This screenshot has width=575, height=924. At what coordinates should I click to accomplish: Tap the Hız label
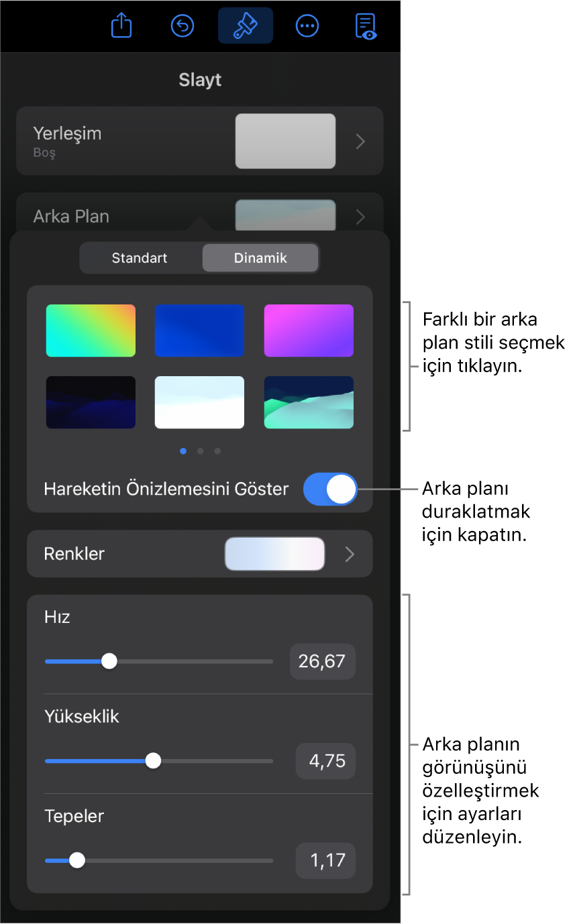pos(57,617)
